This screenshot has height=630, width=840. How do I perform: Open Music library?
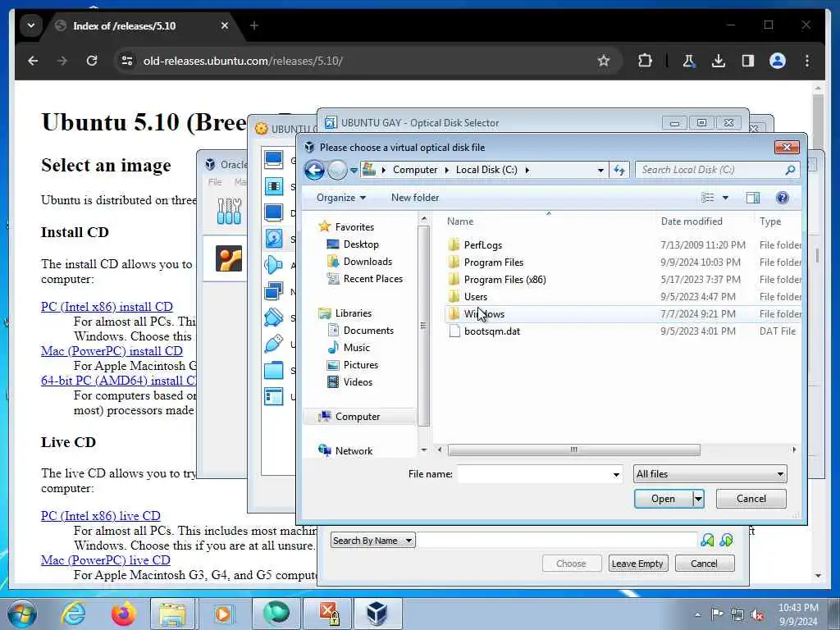tap(356, 348)
